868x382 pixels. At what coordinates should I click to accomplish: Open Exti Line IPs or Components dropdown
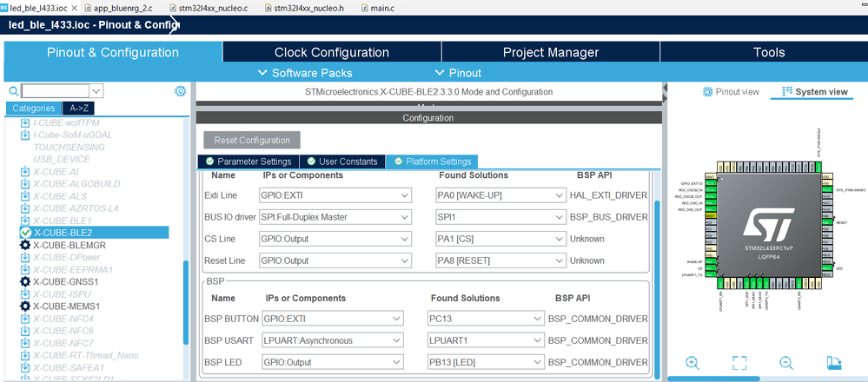point(335,195)
